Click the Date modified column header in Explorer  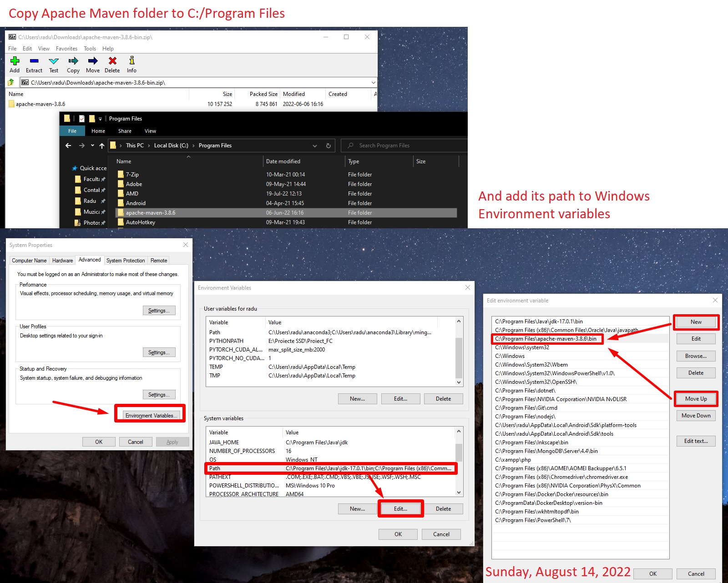[x=304, y=161]
